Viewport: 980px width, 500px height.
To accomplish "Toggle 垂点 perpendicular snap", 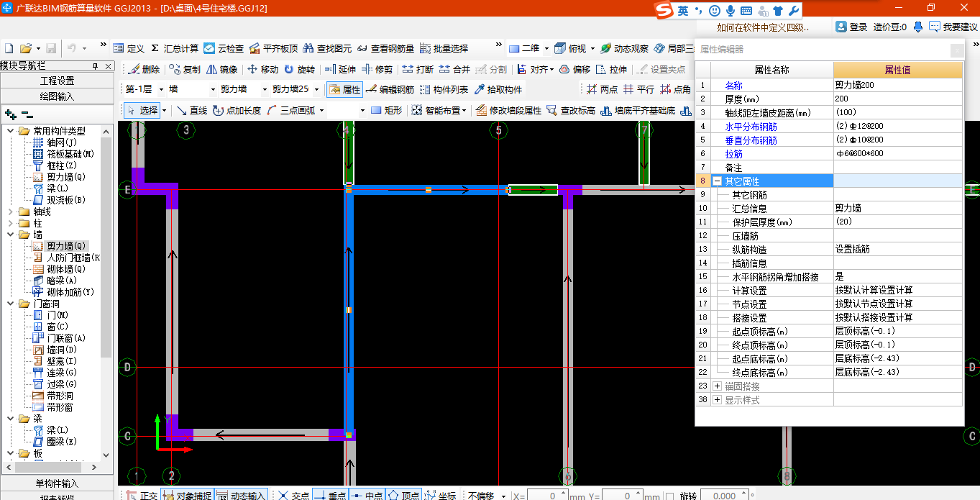I will coord(329,496).
